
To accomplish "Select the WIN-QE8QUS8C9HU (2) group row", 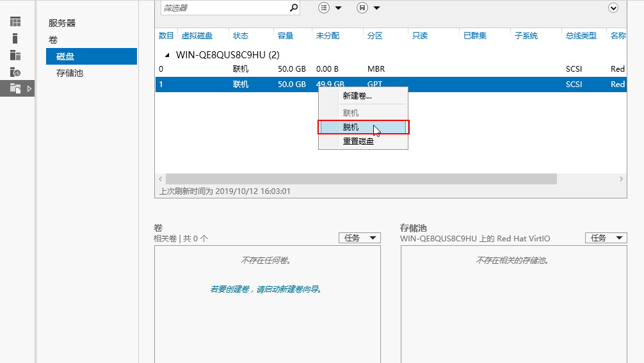I will [x=228, y=55].
